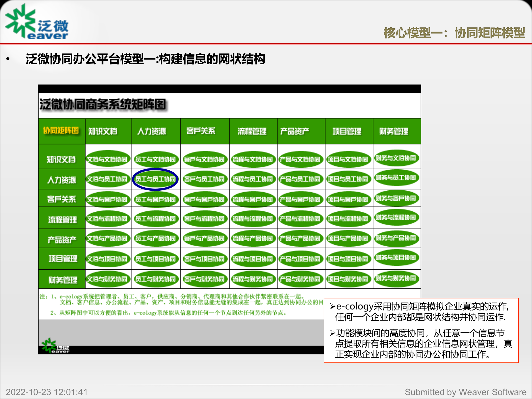532x399 pixels.
Task: Select the 客户关系 row header
Action: (x=62, y=199)
